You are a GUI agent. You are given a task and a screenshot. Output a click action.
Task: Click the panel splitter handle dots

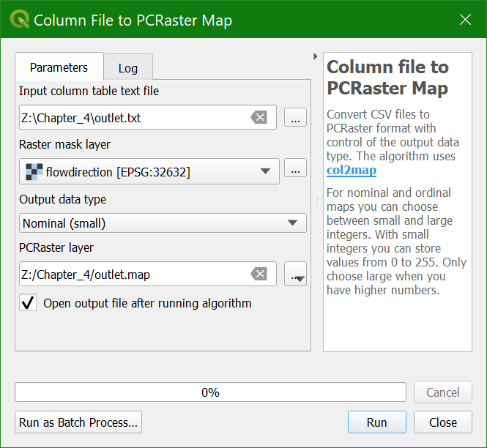click(x=317, y=202)
